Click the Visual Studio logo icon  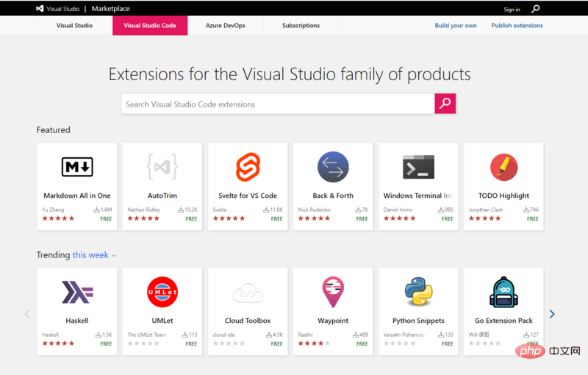click(40, 8)
